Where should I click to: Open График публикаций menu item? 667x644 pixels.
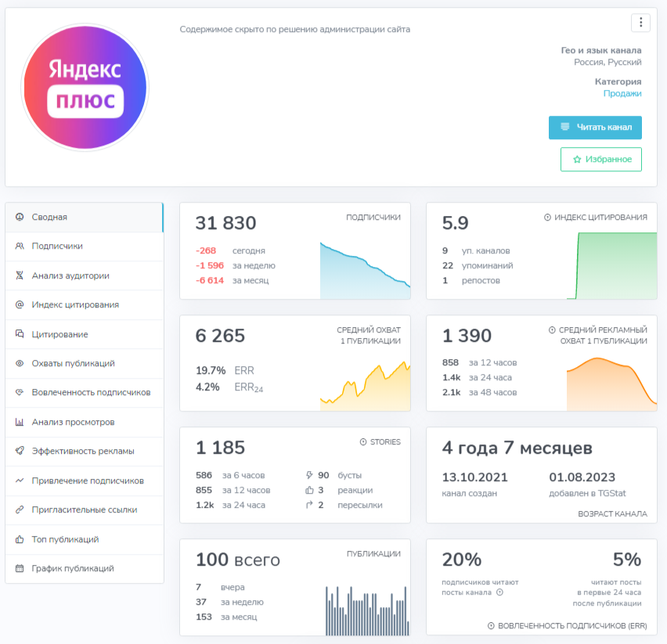85,568
